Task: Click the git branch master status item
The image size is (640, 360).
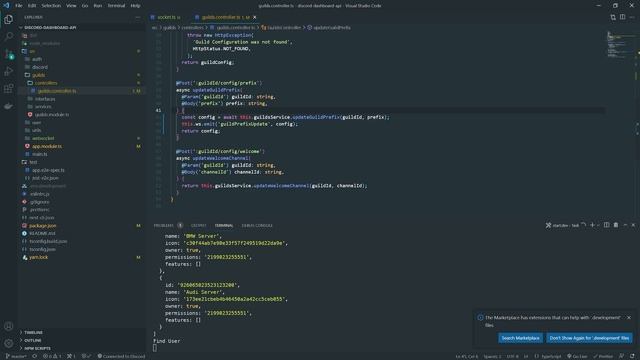Action: [16, 356]
